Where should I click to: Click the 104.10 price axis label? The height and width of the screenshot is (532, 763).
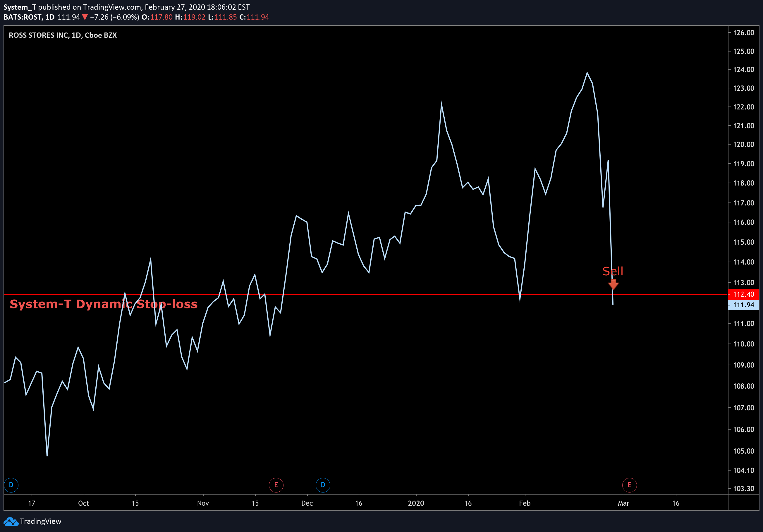(x=744, y=470)
